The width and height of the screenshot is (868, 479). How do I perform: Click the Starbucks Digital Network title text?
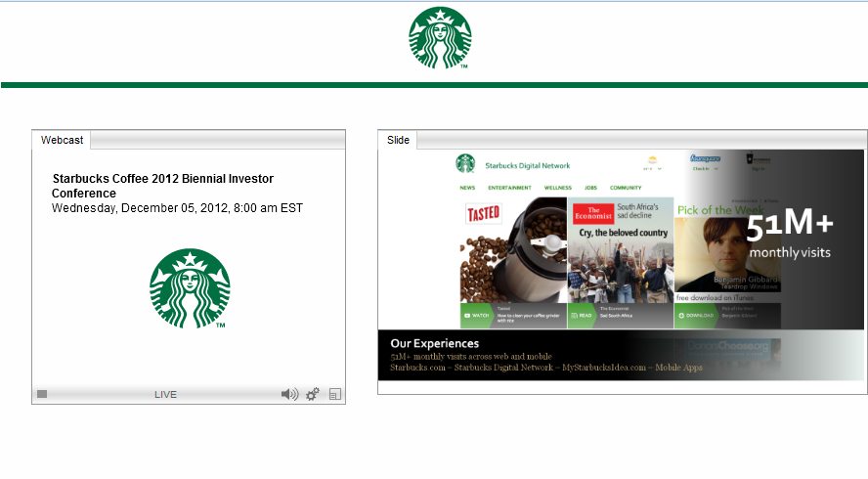[x=528, y=165]
